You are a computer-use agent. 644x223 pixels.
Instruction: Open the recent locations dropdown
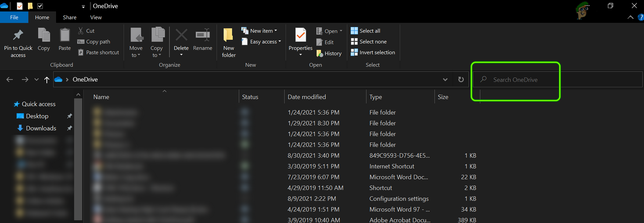36,80
